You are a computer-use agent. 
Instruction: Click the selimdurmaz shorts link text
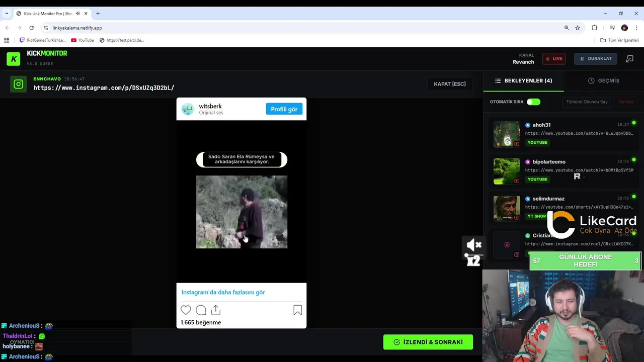(579, 207)
